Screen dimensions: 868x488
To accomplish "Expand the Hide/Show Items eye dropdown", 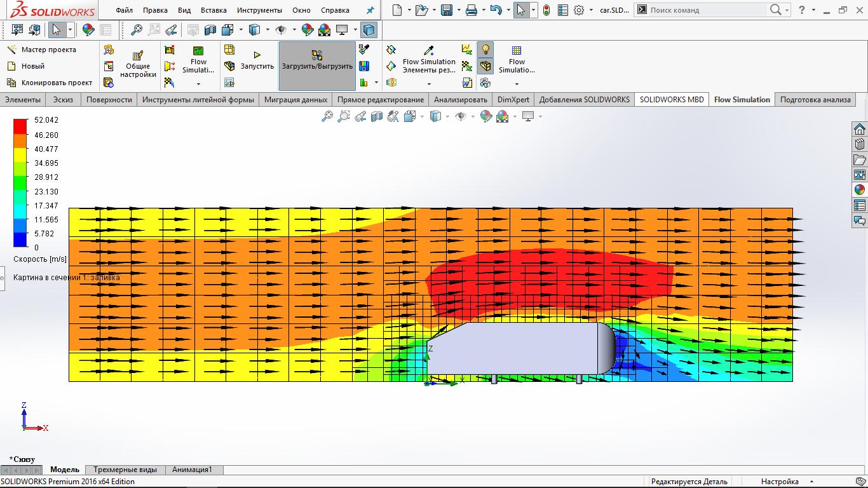I will pos(473,117).
